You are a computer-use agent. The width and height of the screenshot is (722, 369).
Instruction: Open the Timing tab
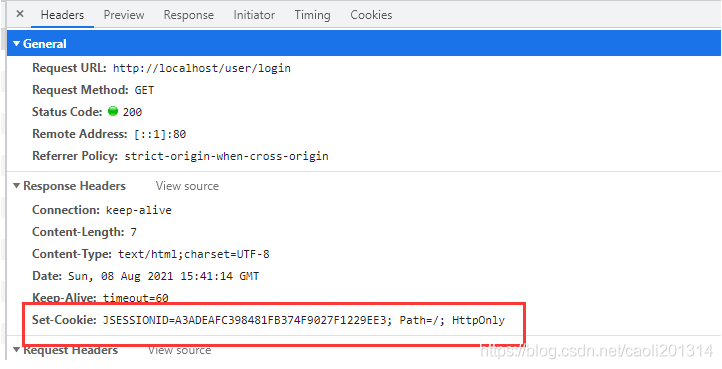tap(312, 15)
